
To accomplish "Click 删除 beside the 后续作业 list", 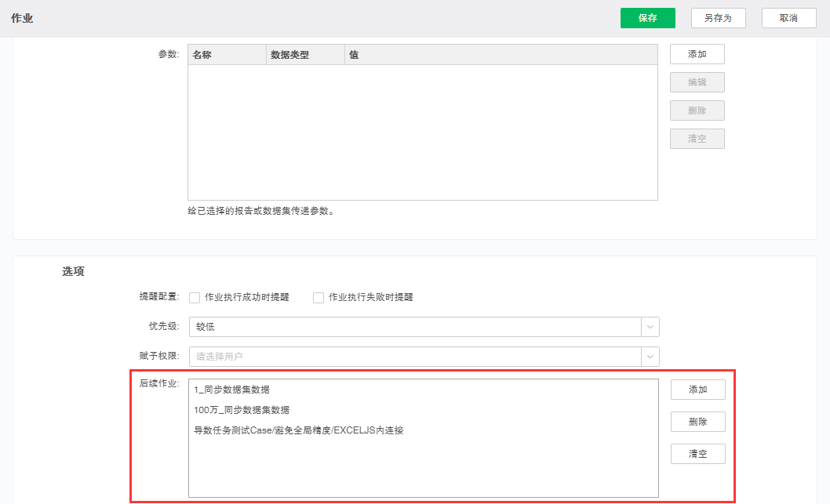I will pyautogui.click(x=697, y=422).
